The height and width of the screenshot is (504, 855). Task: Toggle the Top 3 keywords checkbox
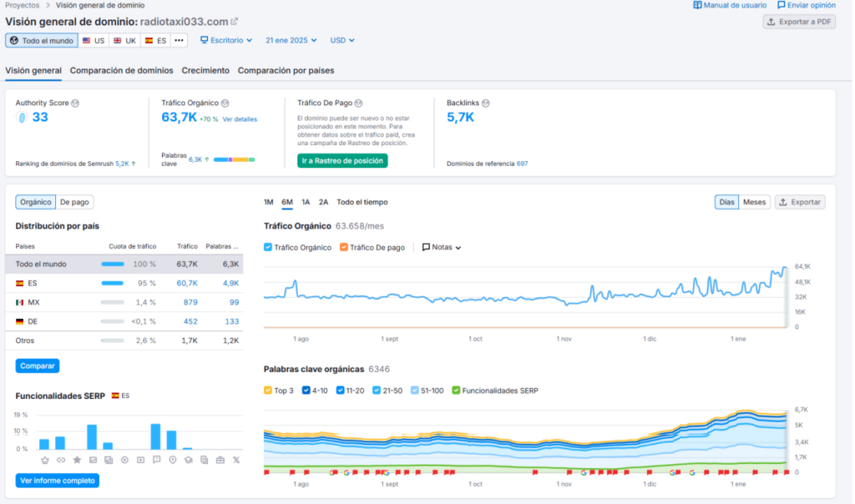point(268,391)
